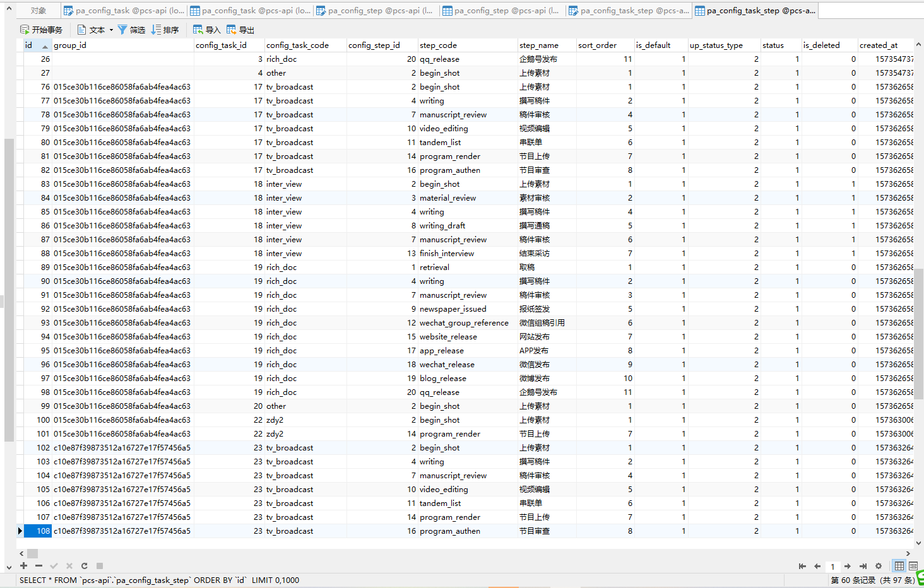Open the pagination settings gear
The image size is (924, 588).
point(878,566)
